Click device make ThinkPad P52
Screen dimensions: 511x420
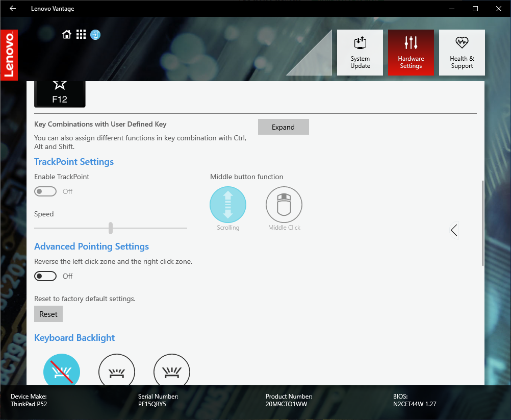(x=29, y=404)
